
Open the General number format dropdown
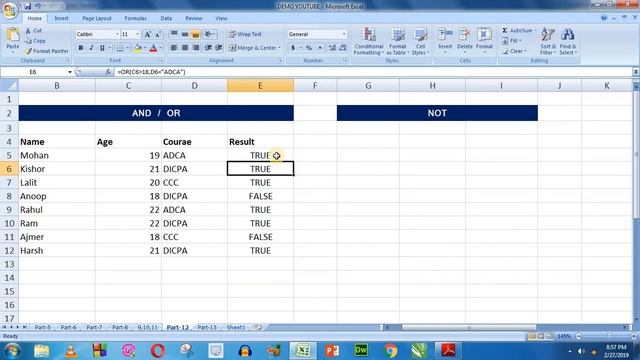click(344, 34)
